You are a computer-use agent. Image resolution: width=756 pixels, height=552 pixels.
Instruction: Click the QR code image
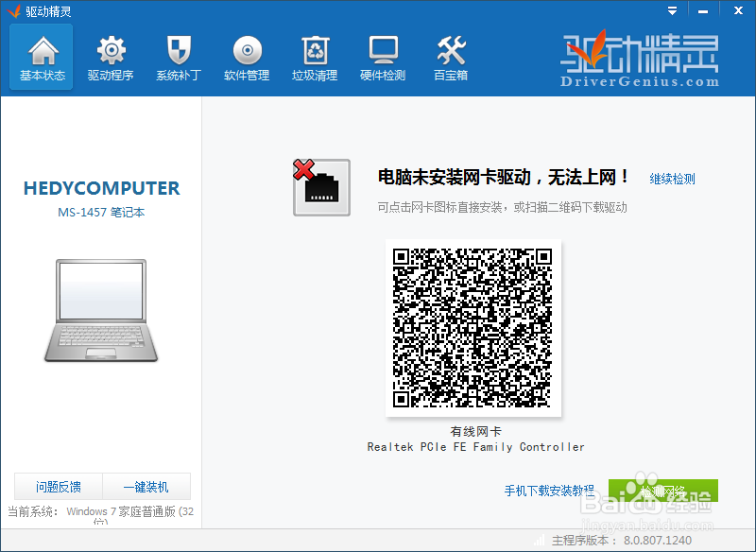tap(473, 328)
